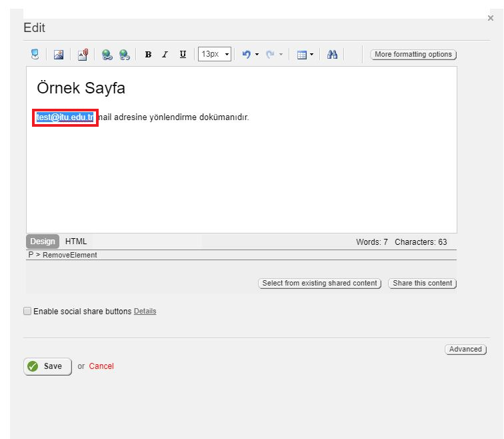Image resolution: width=504 pixels, height=439 pixels.
Task: Switch to the HTML tab
Action: (76, 242)
